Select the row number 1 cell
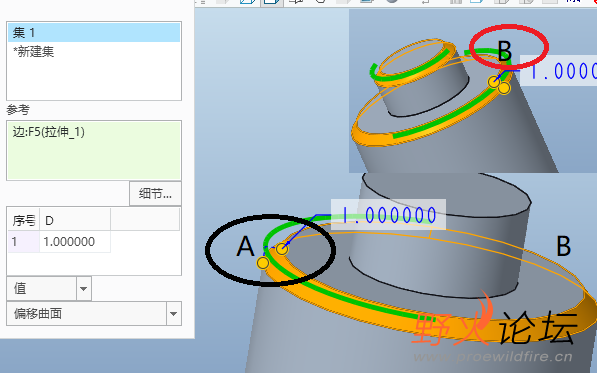The width and height of the screenshot is (597, 373). pos(24,242)
